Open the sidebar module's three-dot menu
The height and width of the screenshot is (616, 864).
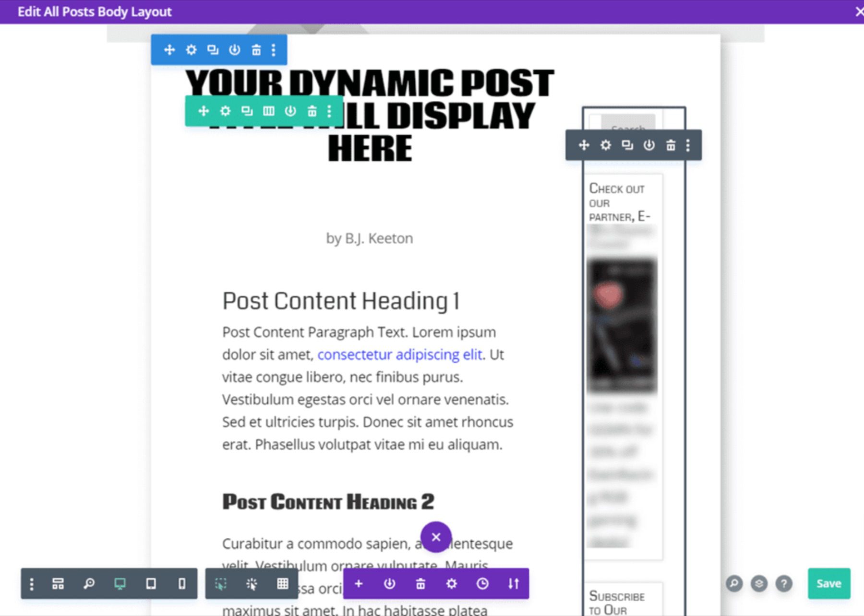click(x=687, y=145)
